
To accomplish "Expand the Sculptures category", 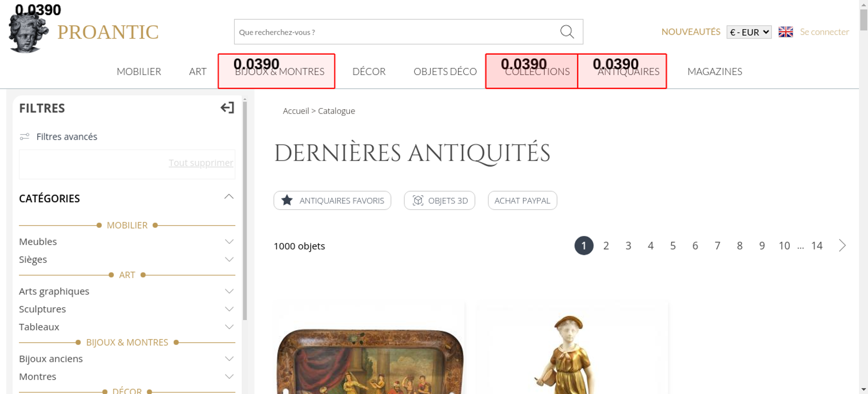I will [229, 309].
